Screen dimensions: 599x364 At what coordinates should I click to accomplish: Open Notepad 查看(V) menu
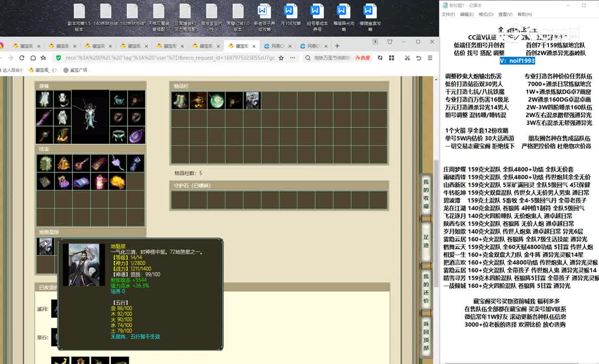point(505,15)
